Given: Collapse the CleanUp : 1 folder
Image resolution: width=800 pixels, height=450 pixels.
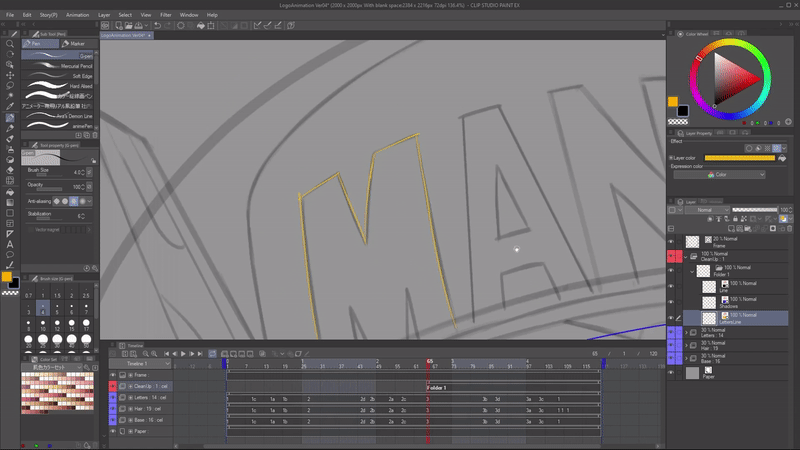Looking at the screenshot, I should pos(686,257).
